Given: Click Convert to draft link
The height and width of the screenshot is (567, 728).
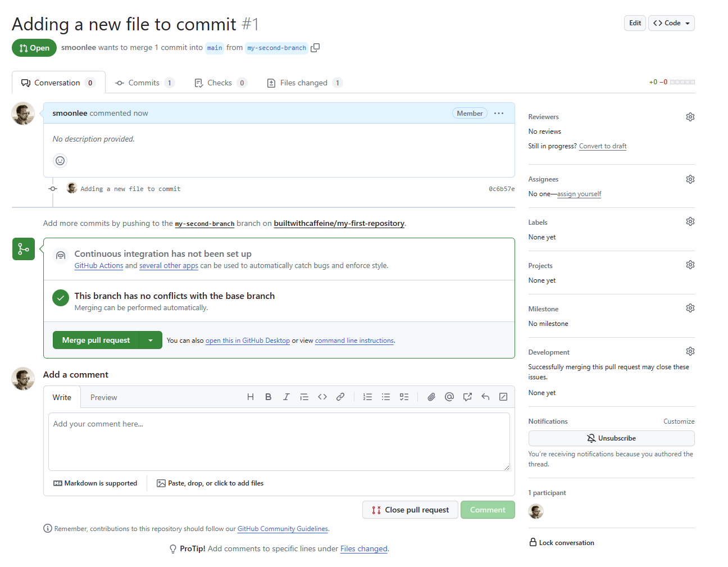Looking at the screenshot, I should pos(603,146).
